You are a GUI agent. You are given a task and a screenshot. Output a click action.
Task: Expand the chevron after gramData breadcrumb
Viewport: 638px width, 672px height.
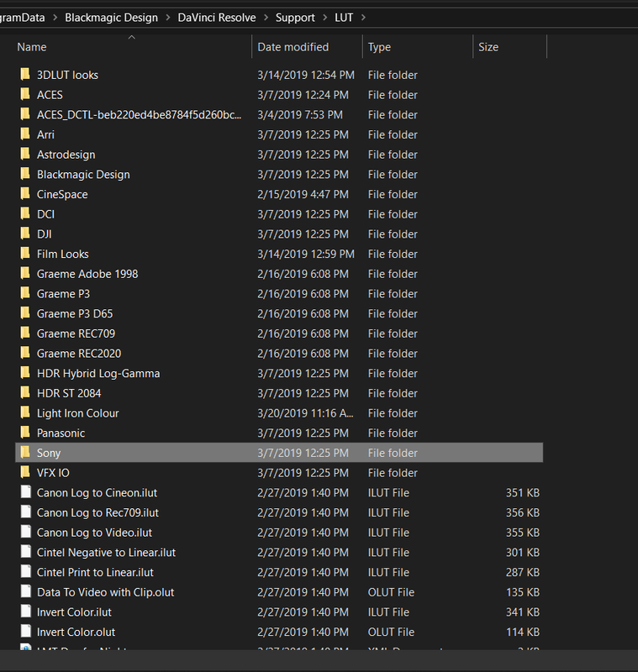coord(55,18)
